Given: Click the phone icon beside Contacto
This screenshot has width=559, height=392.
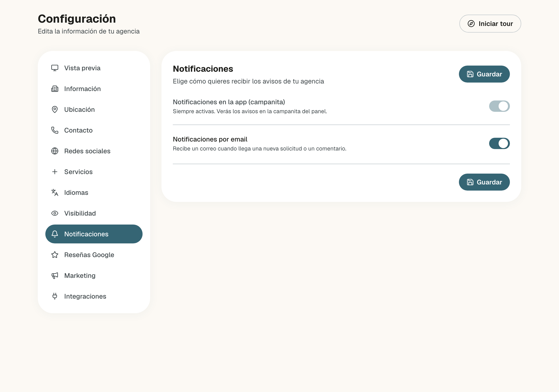Looking at the screenshot, I should pos(55,130).
